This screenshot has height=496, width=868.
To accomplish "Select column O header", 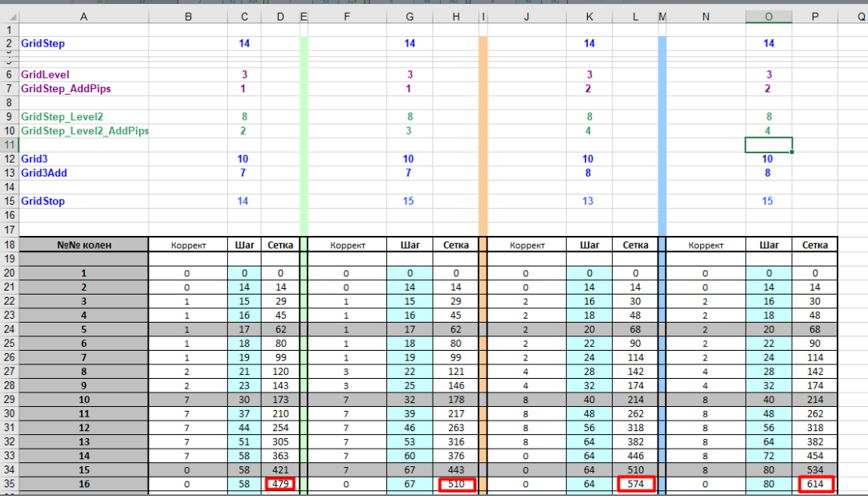I will 768,17.
